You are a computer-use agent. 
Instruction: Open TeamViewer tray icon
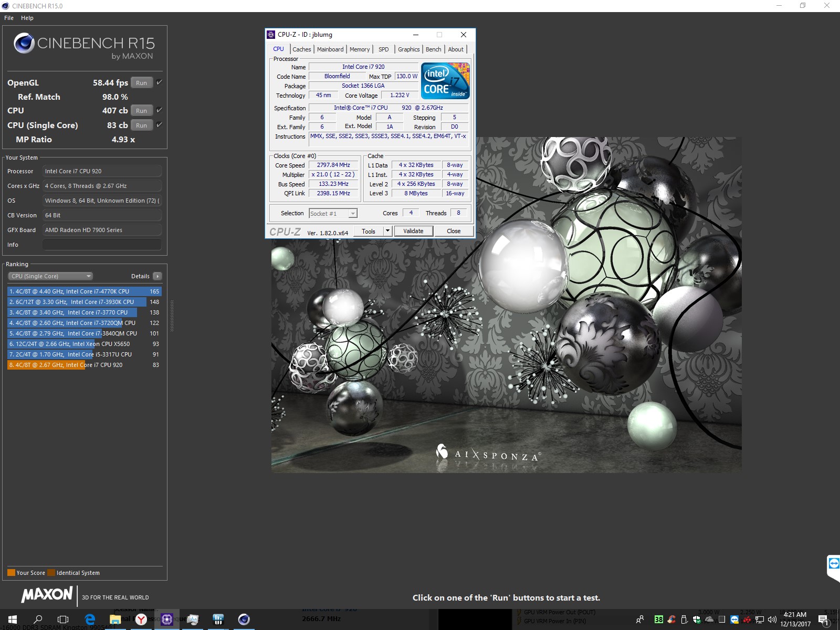pos(734,619)
